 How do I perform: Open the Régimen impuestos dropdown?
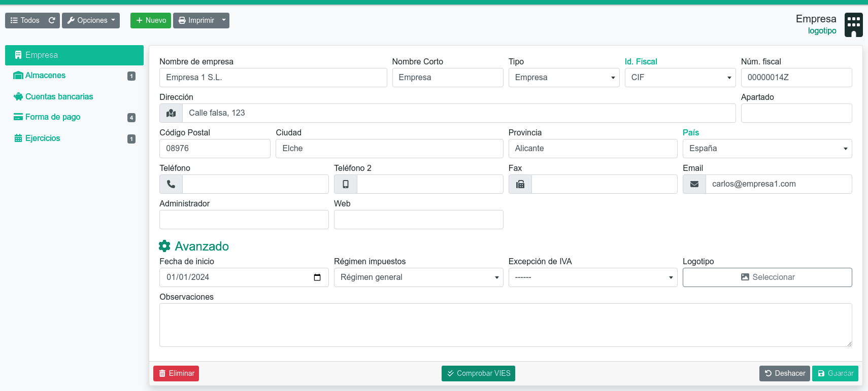[x=419, y=277]
